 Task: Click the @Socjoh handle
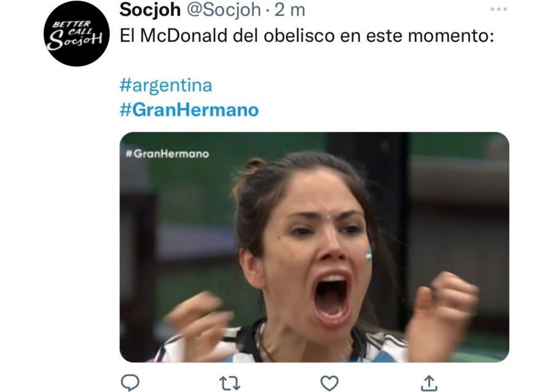click(224, 10)
